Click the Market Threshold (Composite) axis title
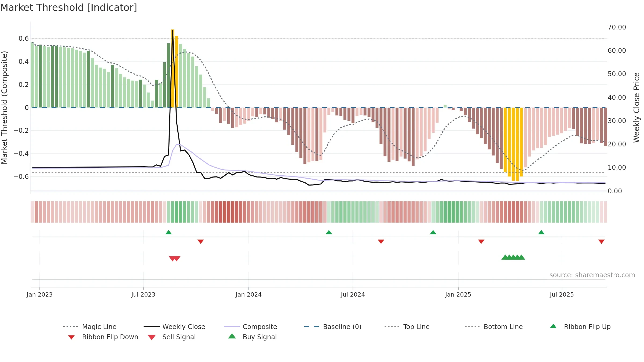 [x=4, y=107]
